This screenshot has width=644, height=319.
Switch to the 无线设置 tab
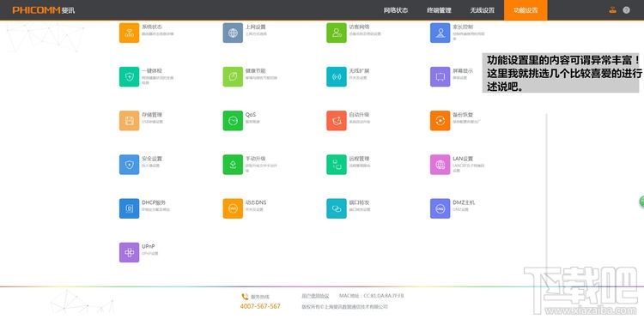click(x=483, y=10)
